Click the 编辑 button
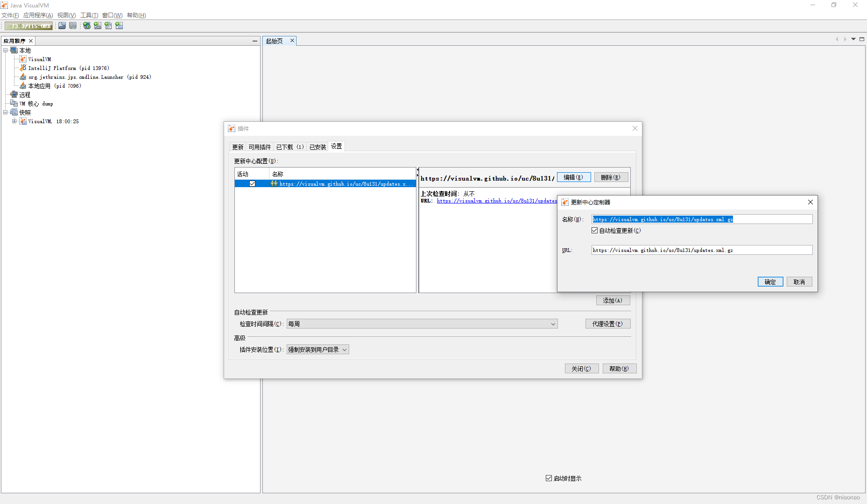This screenshot has height=504, width=867. click(573, 177)
